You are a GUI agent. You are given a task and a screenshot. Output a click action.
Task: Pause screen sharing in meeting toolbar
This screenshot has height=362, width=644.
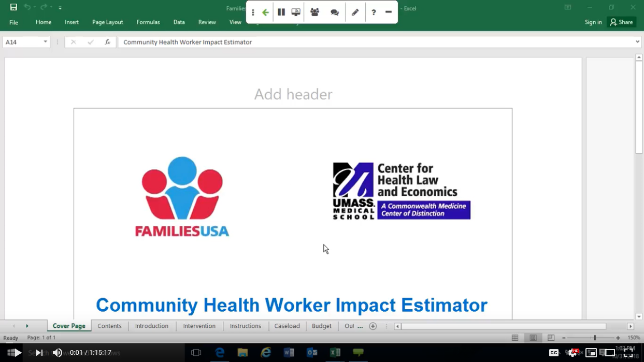(x=281, y=12)
